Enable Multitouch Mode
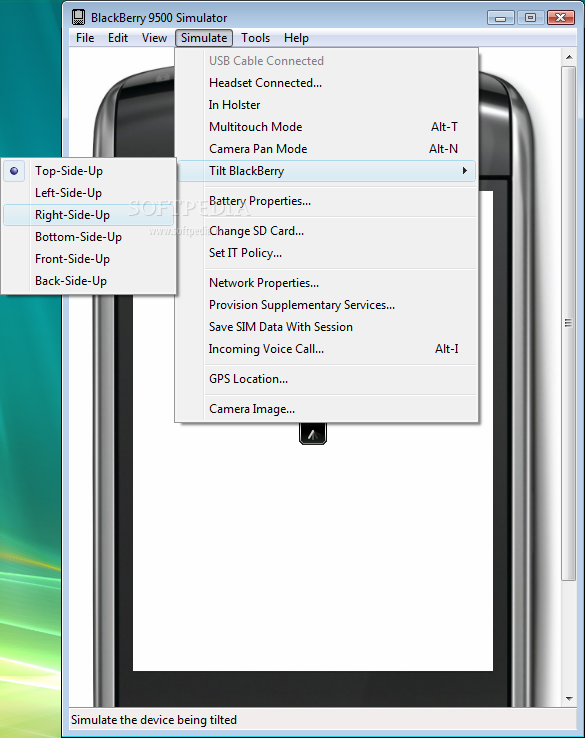Viewport: 585px width, 738px height. (327, 127)
